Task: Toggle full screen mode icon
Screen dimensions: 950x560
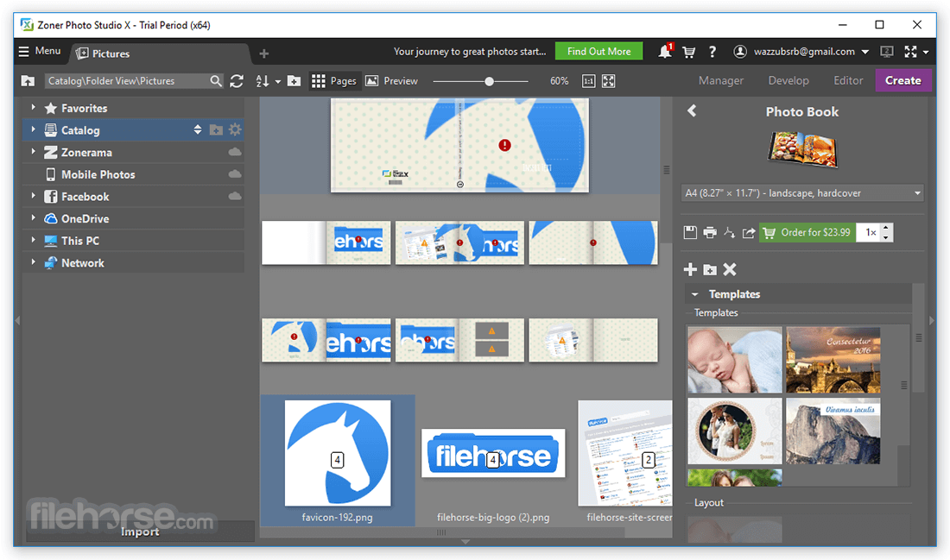Action: pyautogui.click(x=910, y=52)
